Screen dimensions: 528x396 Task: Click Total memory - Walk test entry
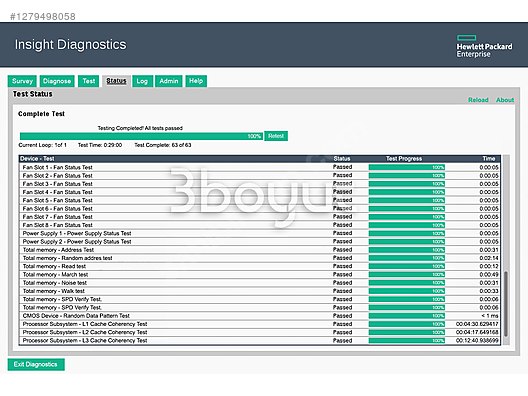(x=259, y=291)
